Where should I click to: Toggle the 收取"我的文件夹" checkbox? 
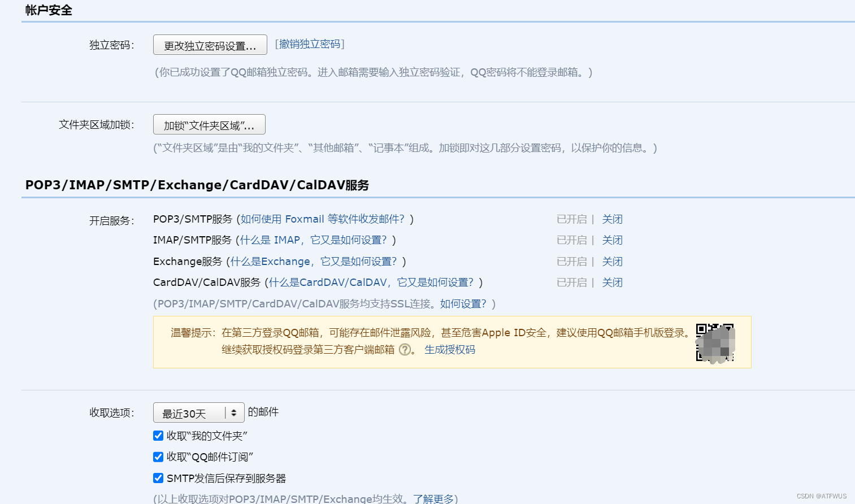pyautogui.click(x=158, y=436)
